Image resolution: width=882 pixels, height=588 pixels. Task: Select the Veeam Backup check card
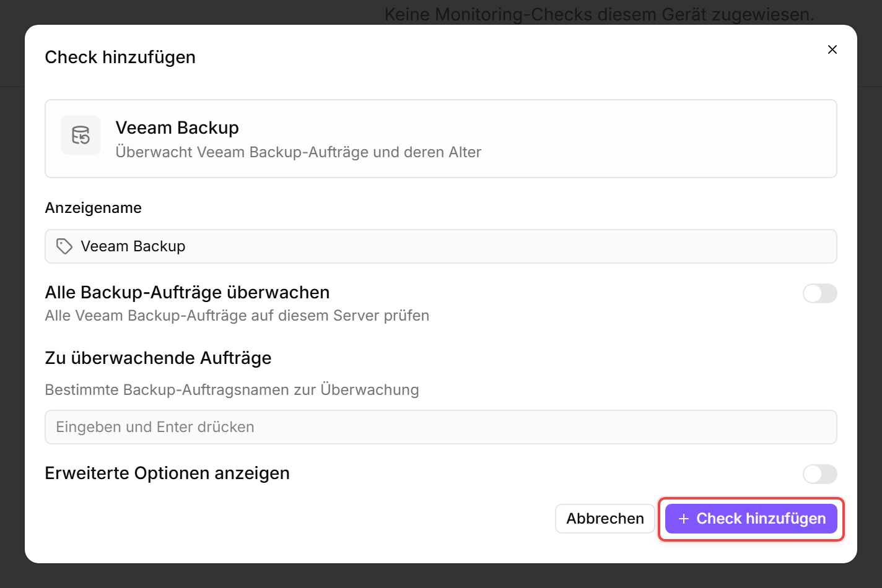pyautogui.click(x=441, y=139)
